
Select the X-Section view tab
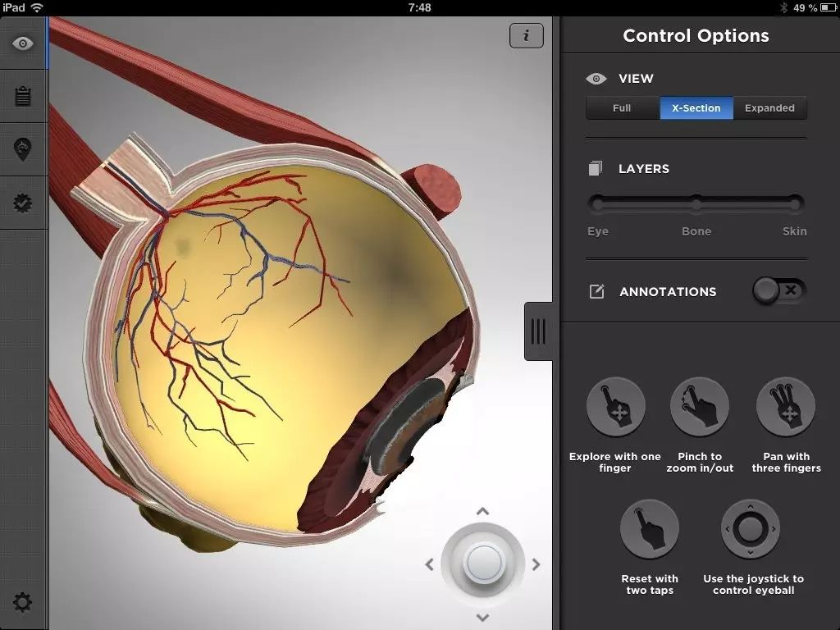coord(696,108)
